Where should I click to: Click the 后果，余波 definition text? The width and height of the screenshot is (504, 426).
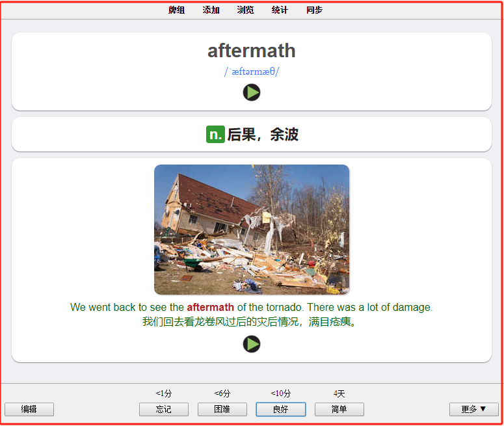pos(263,135)
